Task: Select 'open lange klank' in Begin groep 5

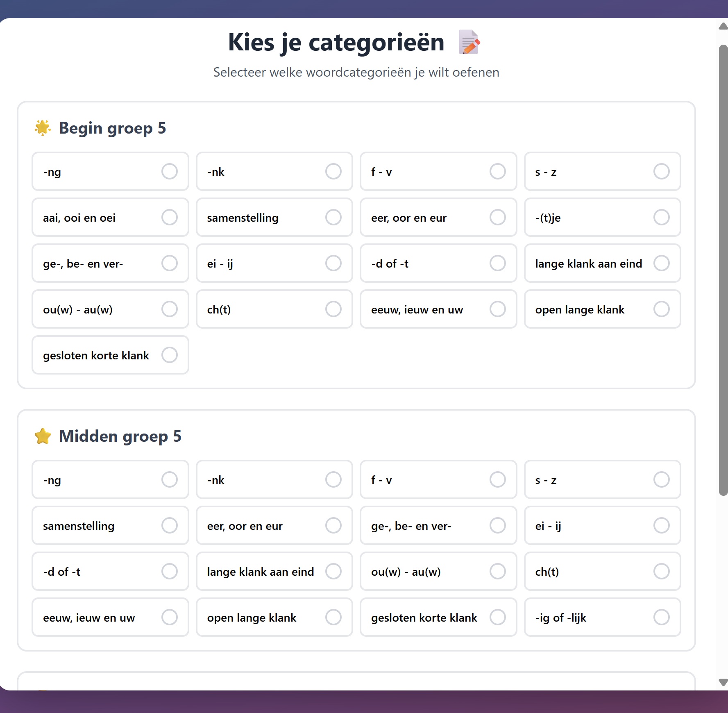Action: pos(602,309)
